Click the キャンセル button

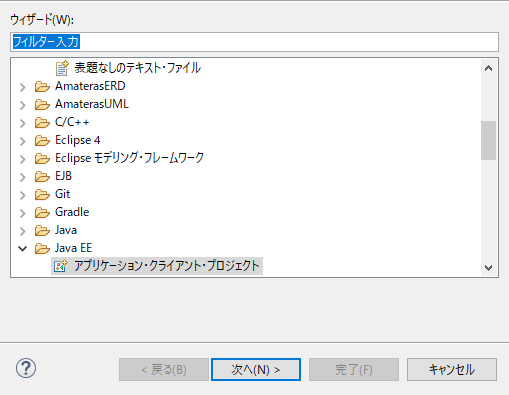point(452,369)
